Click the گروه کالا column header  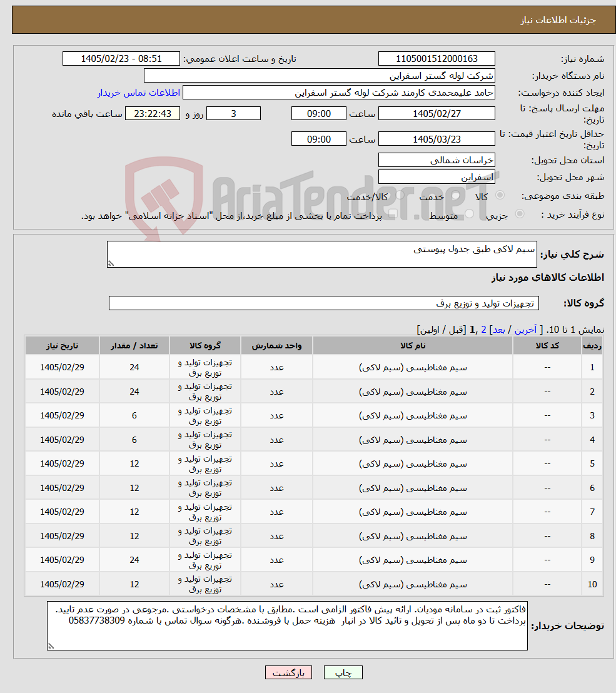tap(205, 346)
